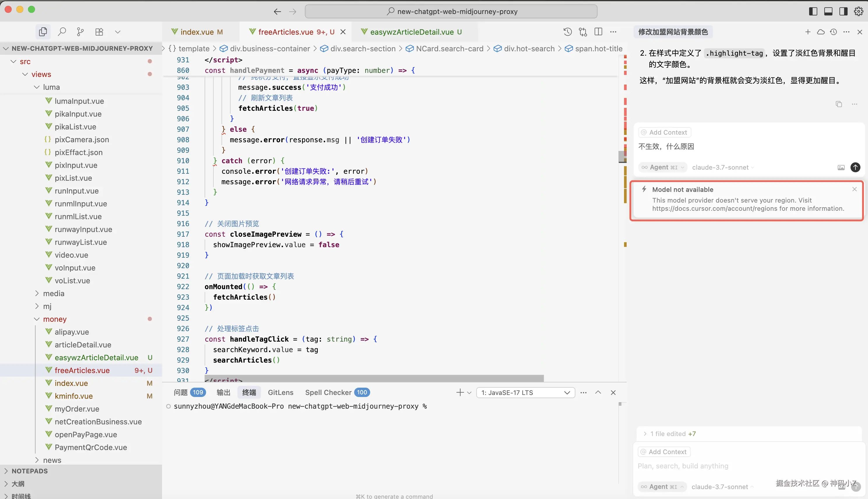Viewport: 868px width, 499px height.
Task: Dismiss the Model not available notice
Action: click(x=854, y=189)
